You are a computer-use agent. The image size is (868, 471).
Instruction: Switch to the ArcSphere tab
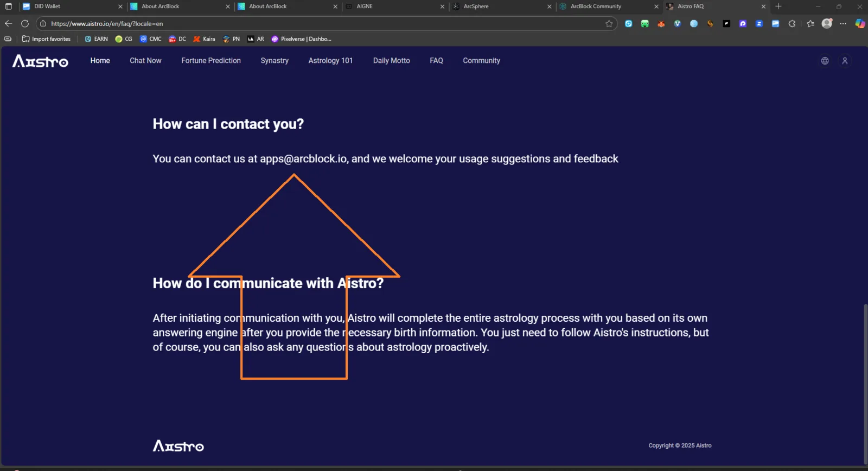(502, 7)
